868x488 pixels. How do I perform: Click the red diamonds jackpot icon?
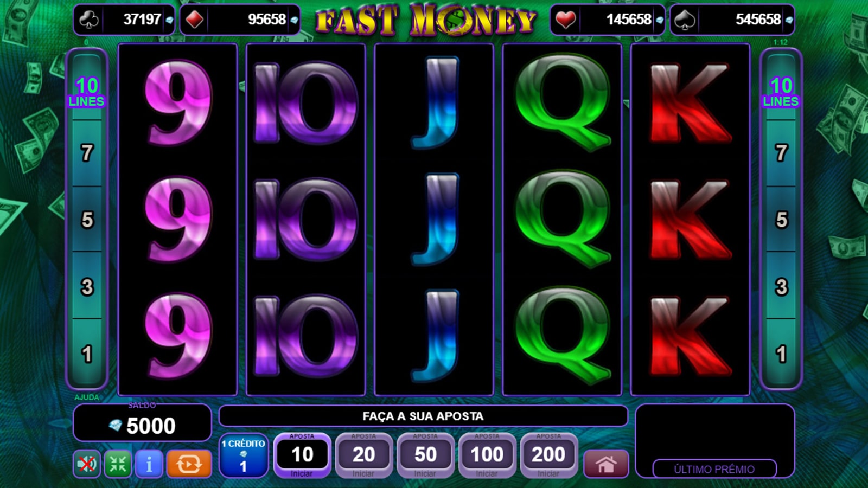click(x=194, y=20)
